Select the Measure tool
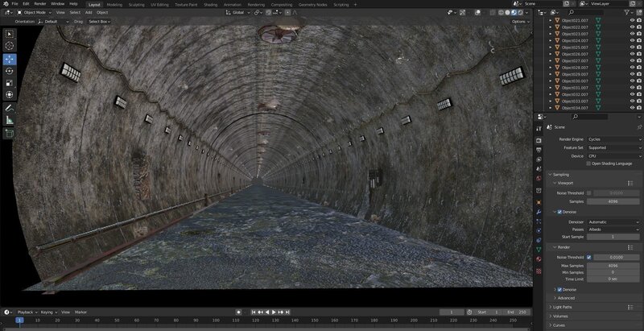The image size is (644, 331). tap(10, 120)
